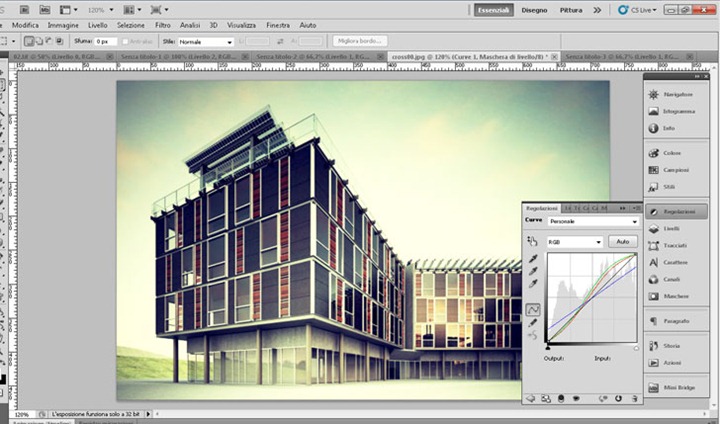The image size is (720, 424).
Task: Expand the Personale curve preset dropdown
Action: [594, 221]
